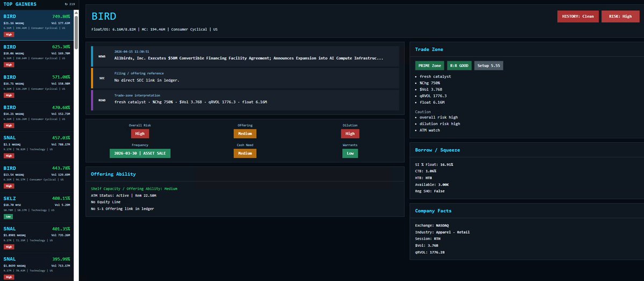The height and width of the screenshot is (281, 644).
Task: Click the 'qRVOL 1776.3' bullet in Trade Zone
Action: point(433,96)
